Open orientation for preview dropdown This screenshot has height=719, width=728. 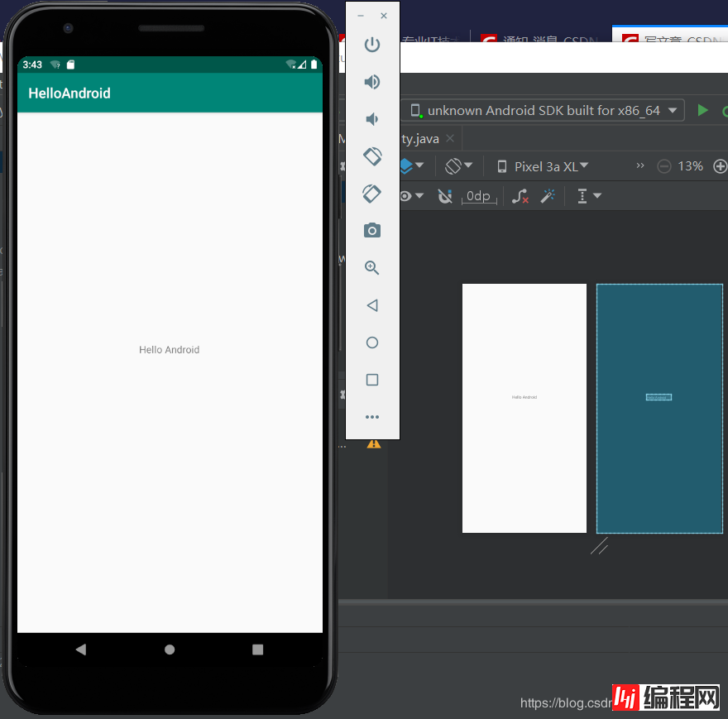tap(458, 165)
